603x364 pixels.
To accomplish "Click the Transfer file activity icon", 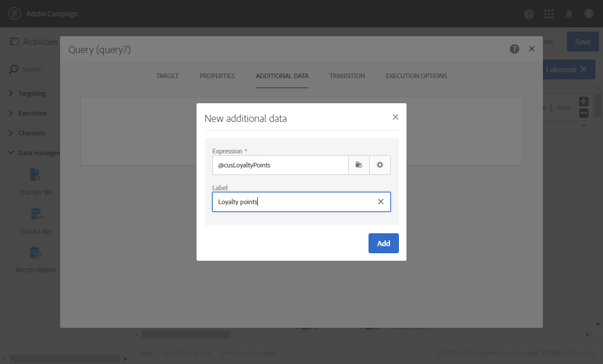I will pyautogui.click(x=36, y=175).
